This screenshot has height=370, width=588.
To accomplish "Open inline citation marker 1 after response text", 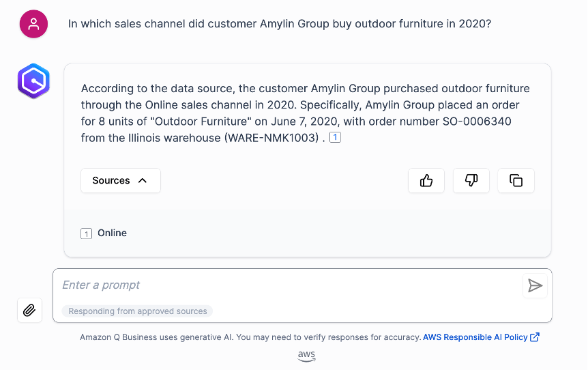I will click(x=335, y=137).
